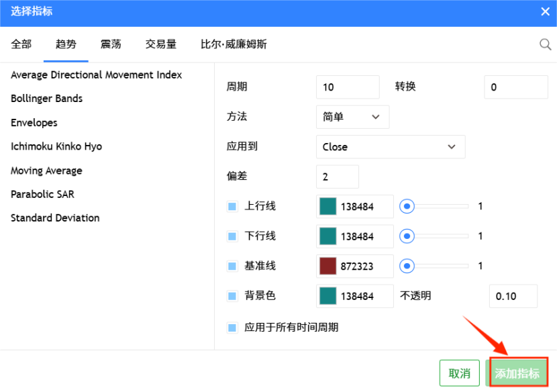The width and height of the screenshot is (557, 392).
Task: Open the 背景色 color swatch
Action: [328, 296]
